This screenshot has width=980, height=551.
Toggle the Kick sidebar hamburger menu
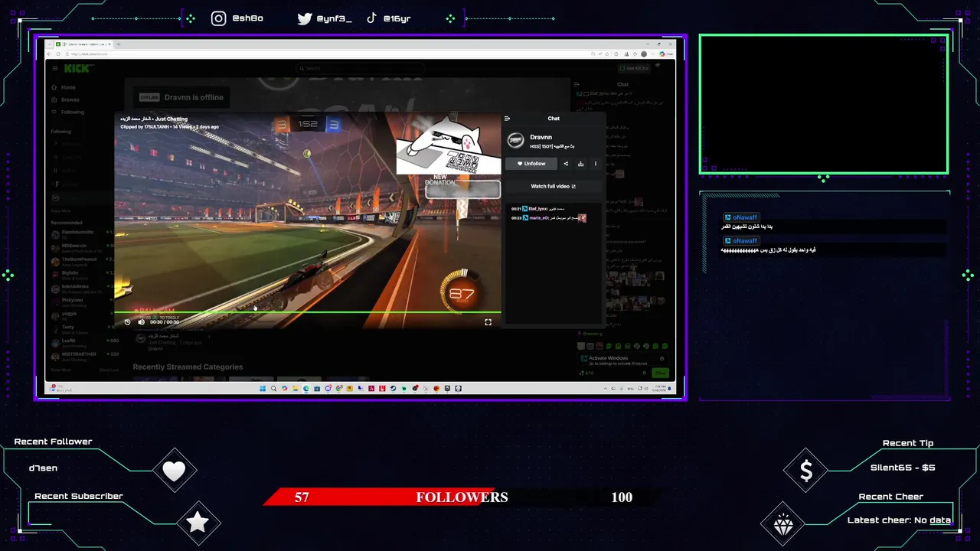click(x=54, y=68)
